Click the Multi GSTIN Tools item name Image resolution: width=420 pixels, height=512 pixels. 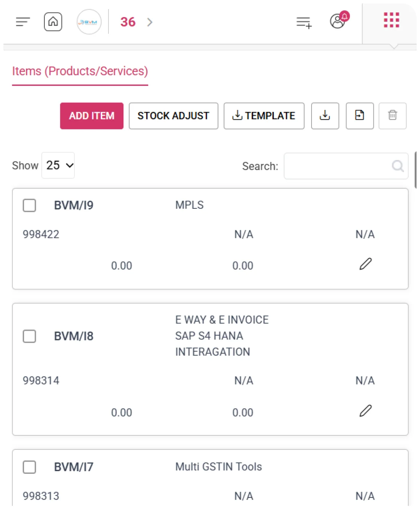(x=218, y=467)
